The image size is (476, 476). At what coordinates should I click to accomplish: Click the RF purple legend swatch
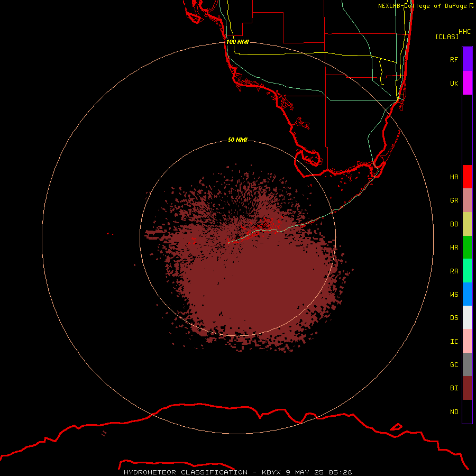(467, 59)
